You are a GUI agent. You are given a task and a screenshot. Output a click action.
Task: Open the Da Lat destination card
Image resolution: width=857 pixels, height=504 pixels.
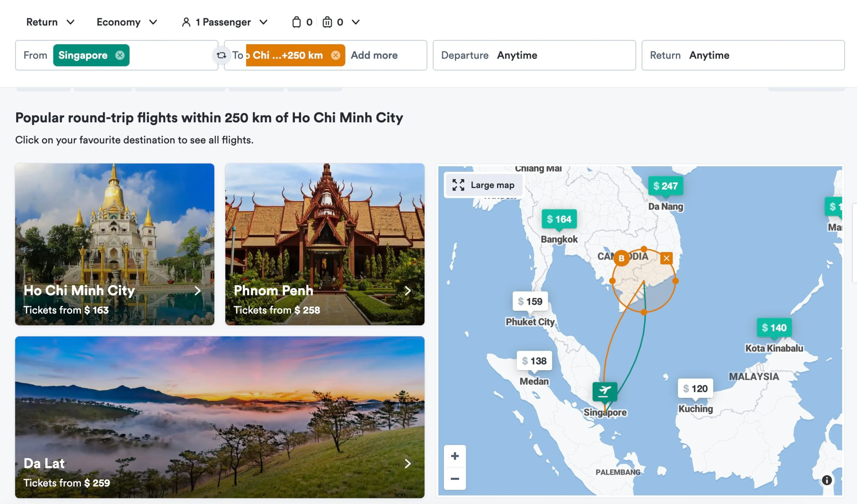click(x=220, y=417)
